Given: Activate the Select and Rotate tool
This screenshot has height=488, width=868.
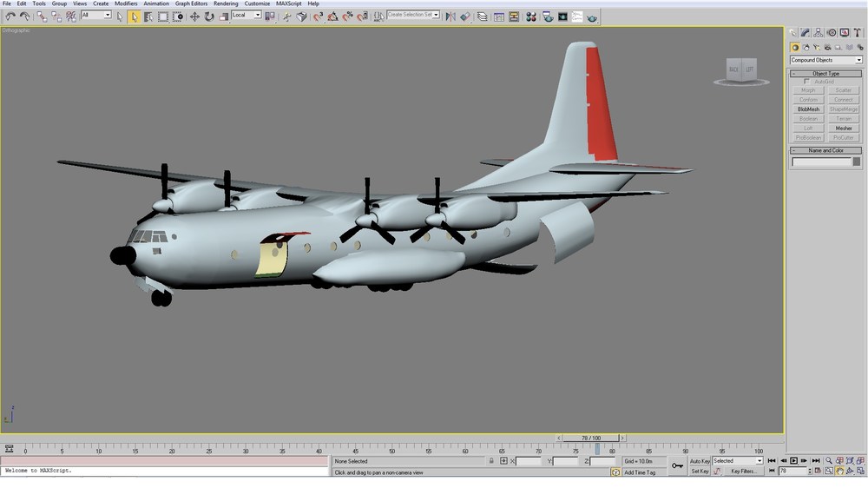Looking at the screenshot, I should (x=209, y=17).
